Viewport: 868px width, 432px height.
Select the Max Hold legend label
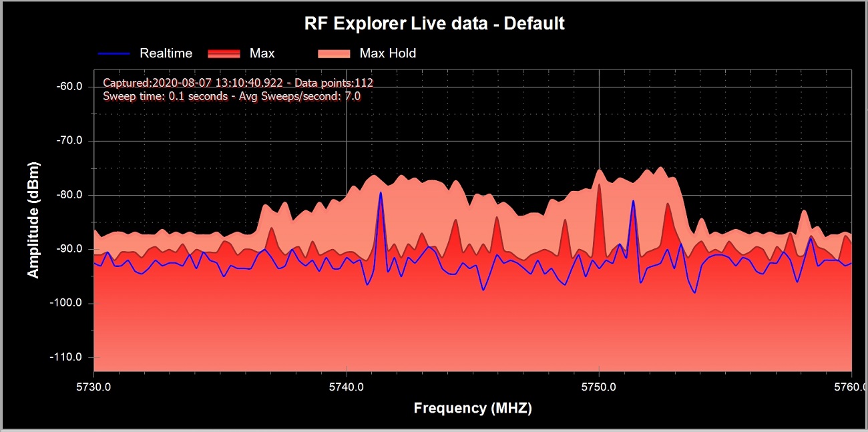point(387,53)
